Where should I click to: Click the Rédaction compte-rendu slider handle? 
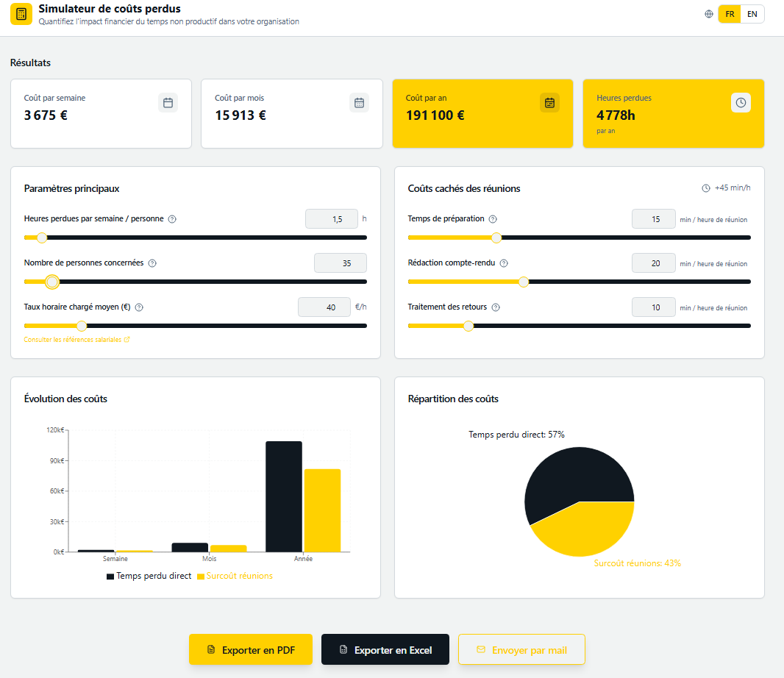[x=524, y=282]
